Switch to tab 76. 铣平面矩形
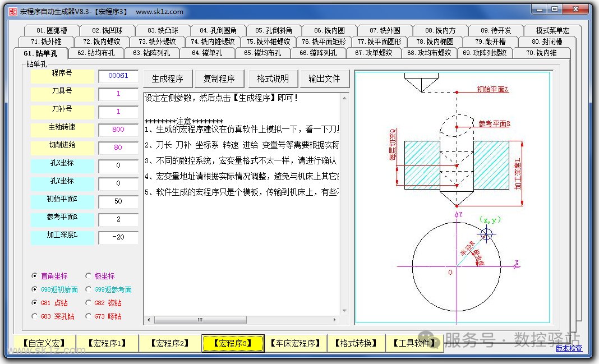 [324, 42]
